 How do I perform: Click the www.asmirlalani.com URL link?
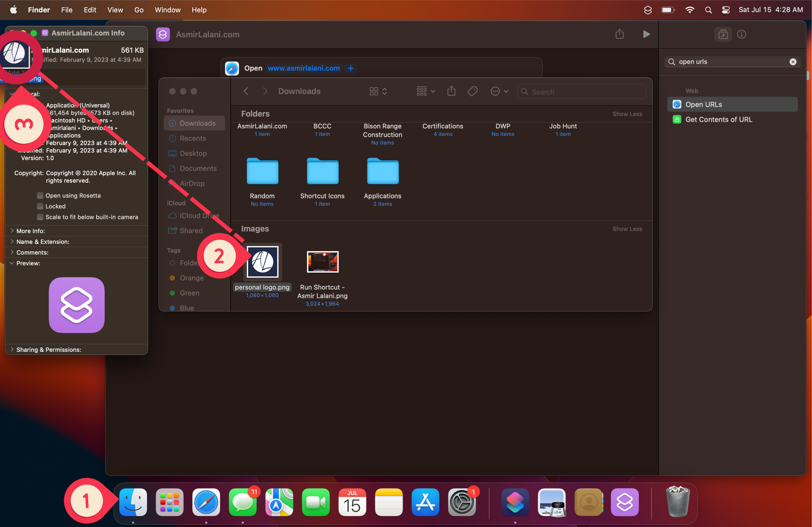pyautogui.click(x=303, y=68)
